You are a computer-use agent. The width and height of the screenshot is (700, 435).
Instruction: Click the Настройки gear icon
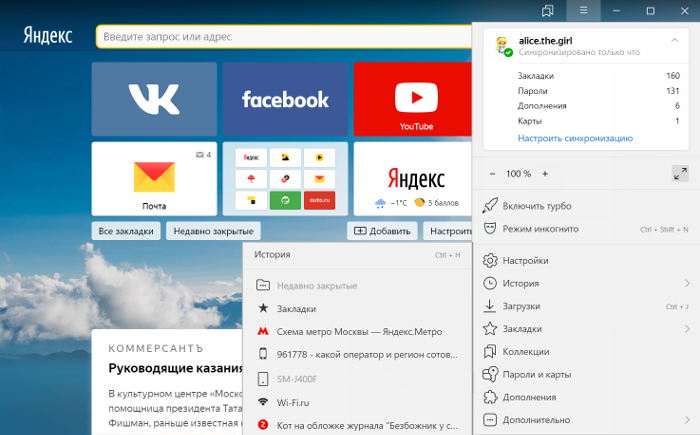pos(490,260)
